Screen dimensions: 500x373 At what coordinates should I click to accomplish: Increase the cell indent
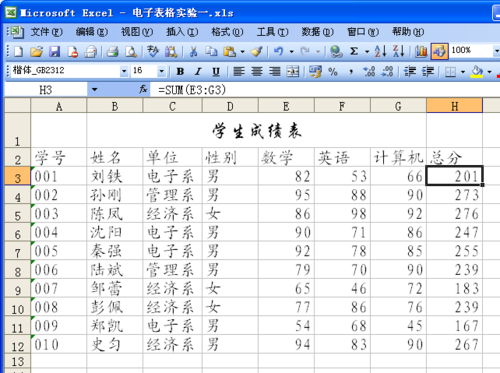coord(428,71)
